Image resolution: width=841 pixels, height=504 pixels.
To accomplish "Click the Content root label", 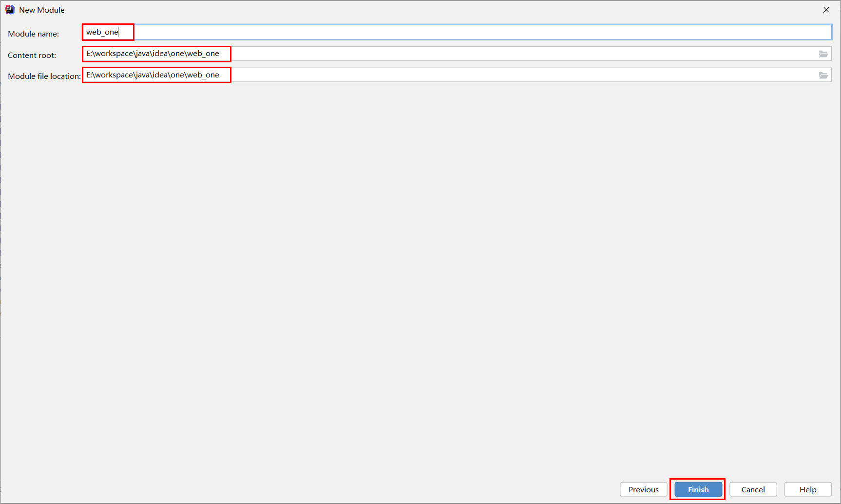I will coord(32,55).
